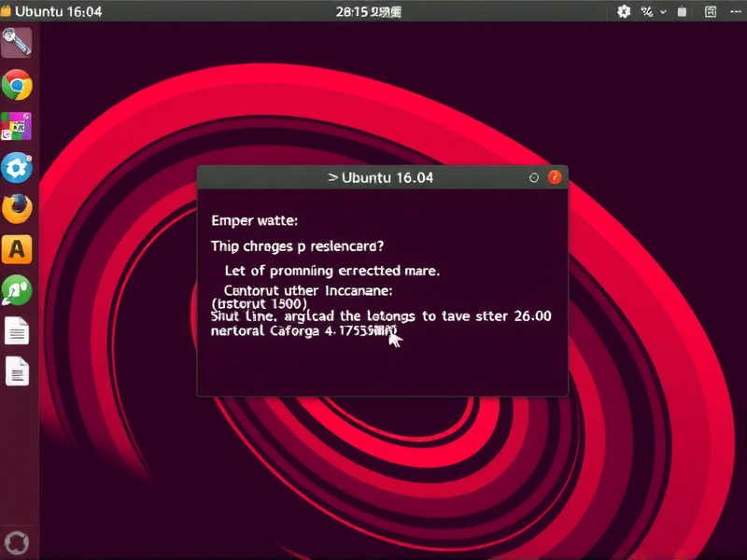The image size is (747, 560).
Task: Toggle the battery percentage indicator
Action: (646, 11)
